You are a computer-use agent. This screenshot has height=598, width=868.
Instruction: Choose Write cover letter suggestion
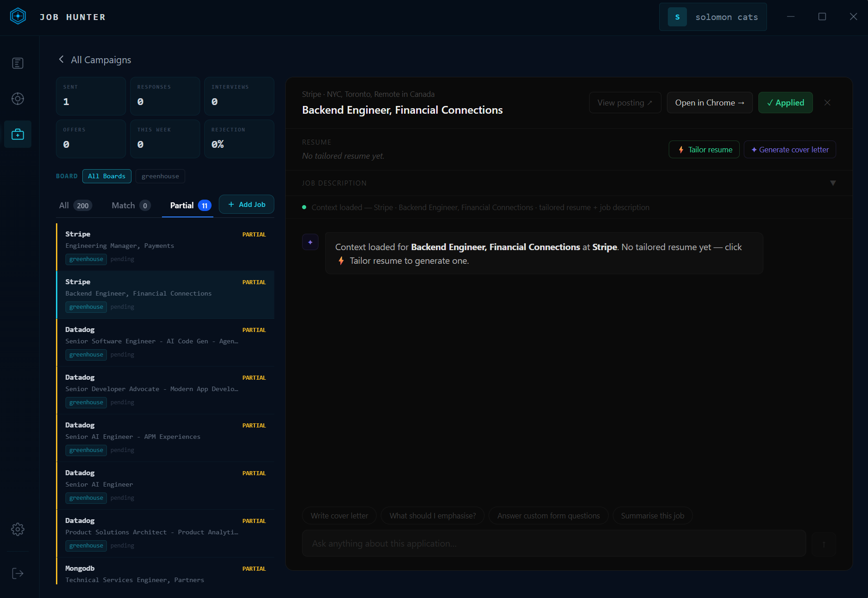(x=339, y=516)
